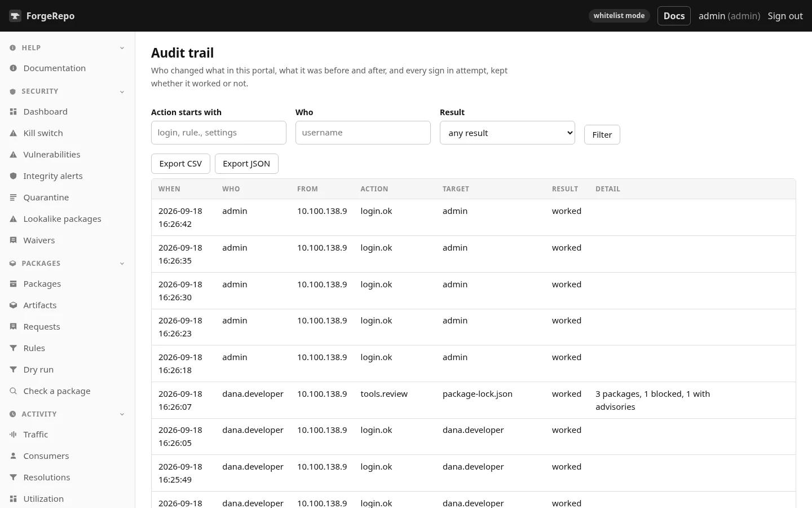
Task: Open the Result dropdown showing any result
Action: (x=507, y=133)
